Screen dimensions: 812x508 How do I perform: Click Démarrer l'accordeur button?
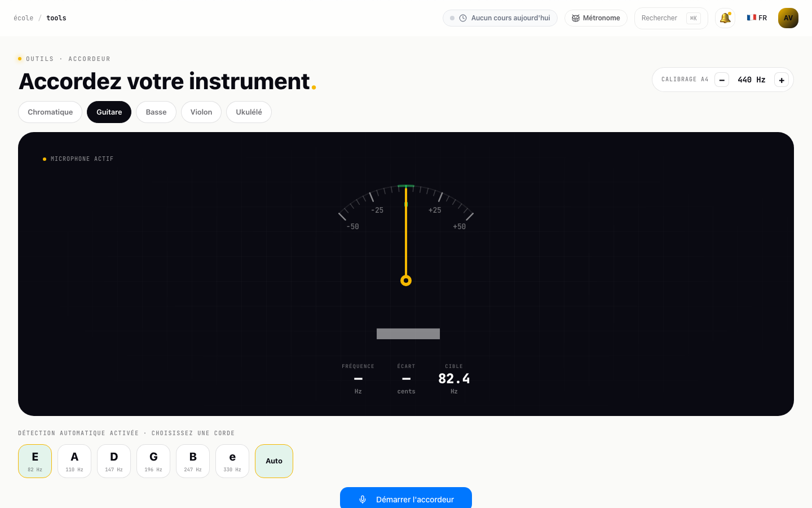pyautogui.click(x=406, y=498)
